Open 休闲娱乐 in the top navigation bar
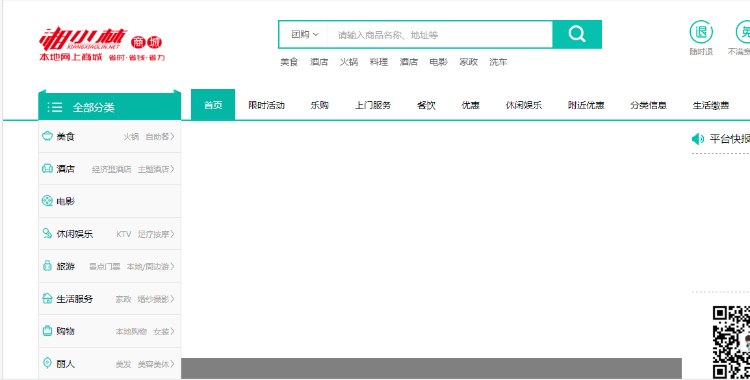Screen dimensions: 750x380 pyautogui.click(x=524, y=105)
